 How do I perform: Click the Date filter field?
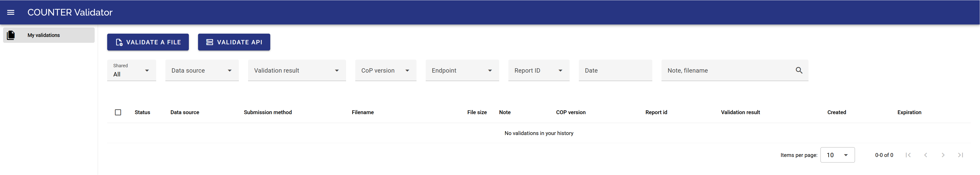click(x=615, y=71)
